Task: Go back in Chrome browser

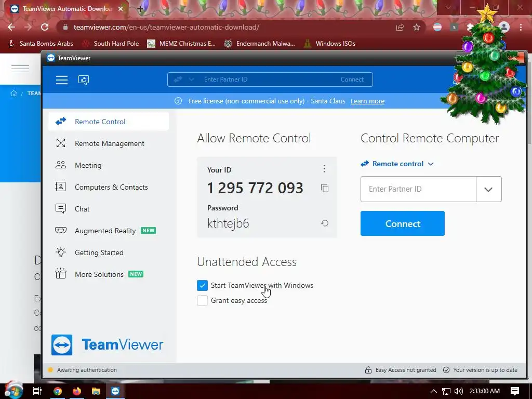Action: (x=11, y=27)
